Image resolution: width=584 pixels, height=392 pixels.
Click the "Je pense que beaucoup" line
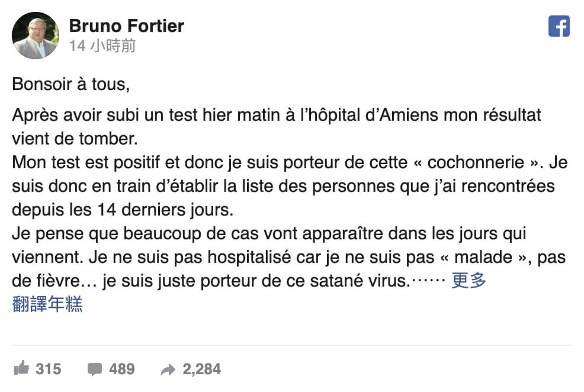pos(269,234)
